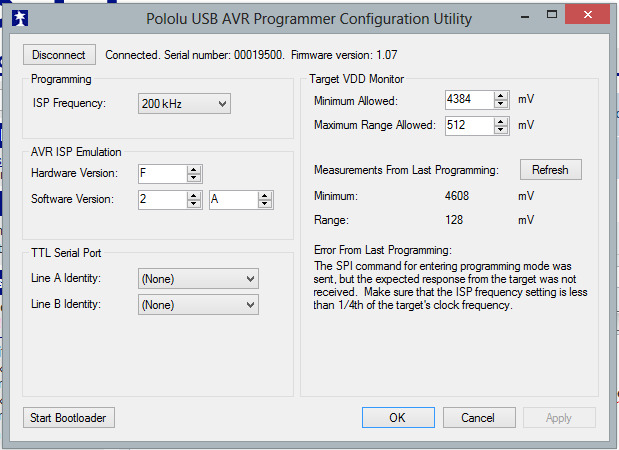This screenshot has height=450, width=619.
Task: Increase Software Version minor letter field
Action: click(265, 195)
